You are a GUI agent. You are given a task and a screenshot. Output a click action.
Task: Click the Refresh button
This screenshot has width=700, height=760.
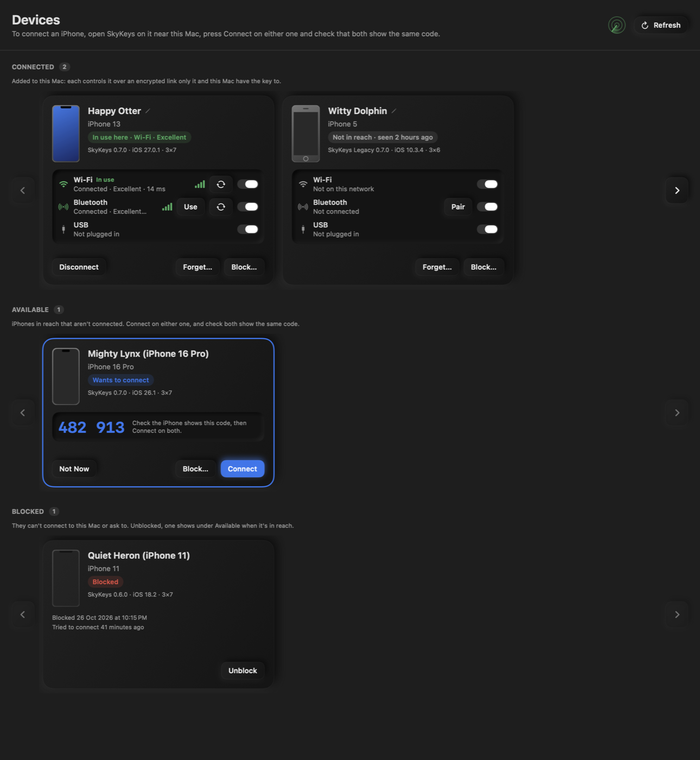pyautogui.click(x=661, y=26)
